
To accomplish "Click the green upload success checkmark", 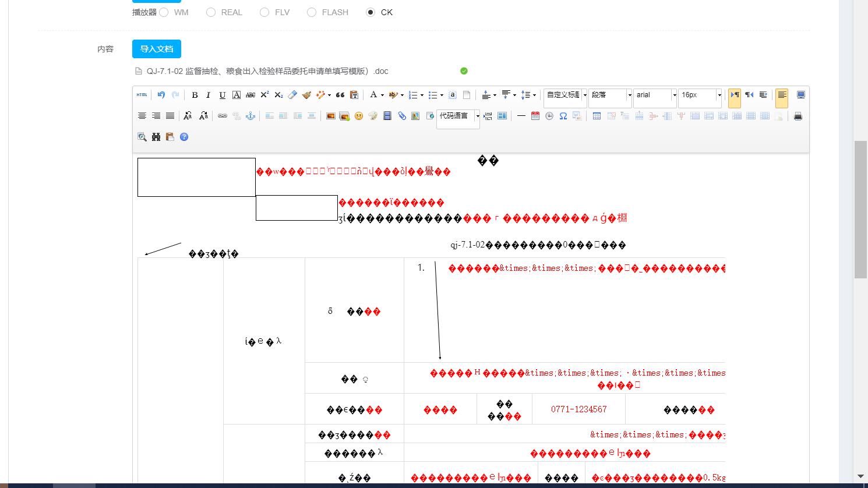I will [x=464, y=71].
